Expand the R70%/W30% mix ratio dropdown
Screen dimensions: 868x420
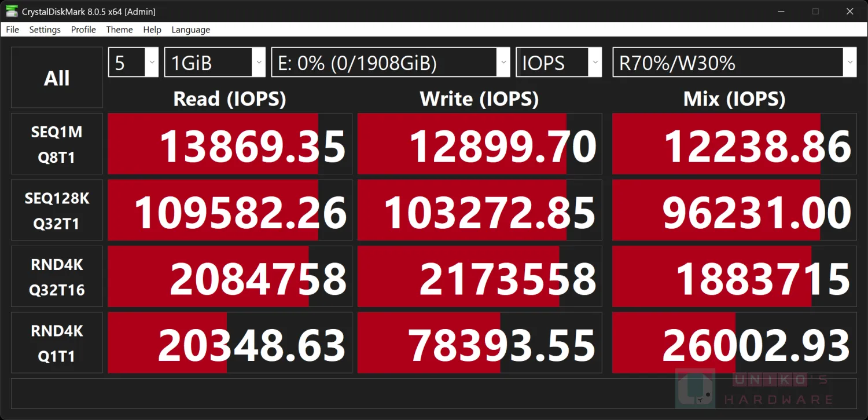point(734,62)
